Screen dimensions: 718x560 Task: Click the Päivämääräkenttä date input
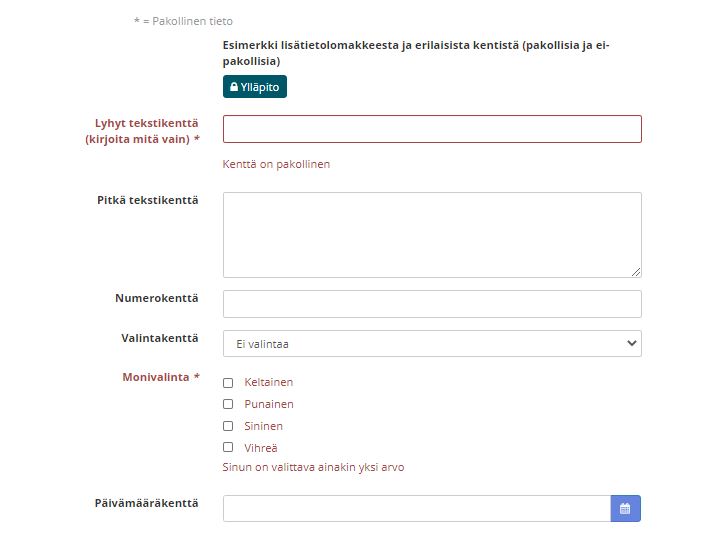point(416,509)
